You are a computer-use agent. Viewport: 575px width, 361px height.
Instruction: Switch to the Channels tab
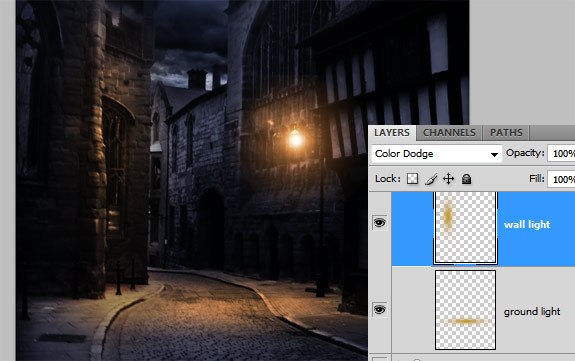point(449,132)
